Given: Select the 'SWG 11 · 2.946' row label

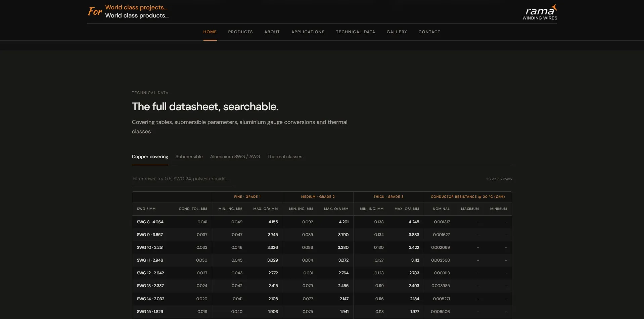Looking at the screenshot, I should 150,260.
